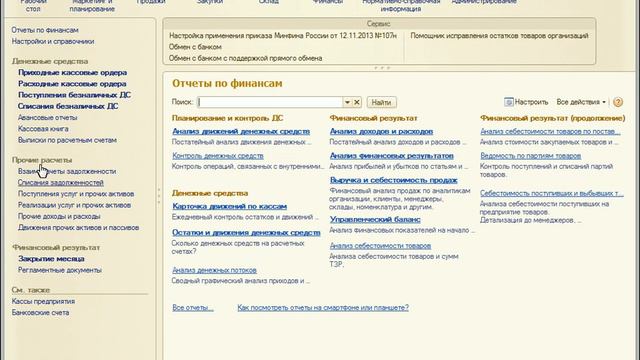The width and height of the screenshot is (640, 360).
Task: Click the Планирование и контроль ДС heading
Action: [x=227, y=118]
